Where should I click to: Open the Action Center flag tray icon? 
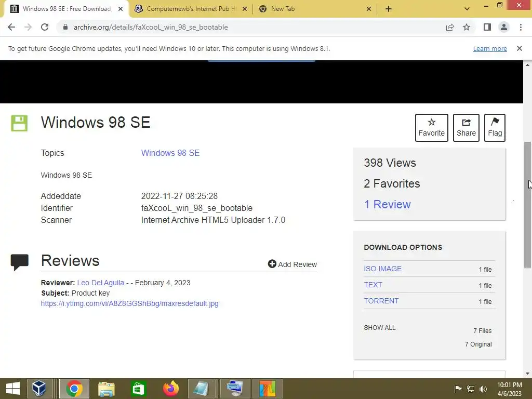tap(458, 389)
